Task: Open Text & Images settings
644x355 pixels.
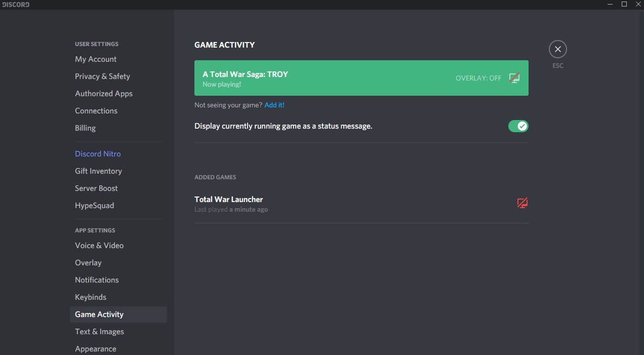Action: click(x=99, y=332)
